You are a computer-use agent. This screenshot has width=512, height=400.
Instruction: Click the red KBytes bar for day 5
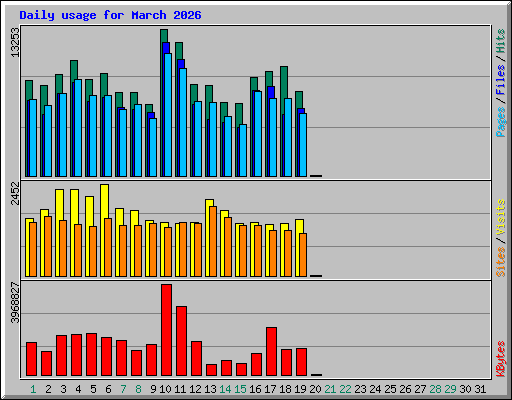point(91,354)
